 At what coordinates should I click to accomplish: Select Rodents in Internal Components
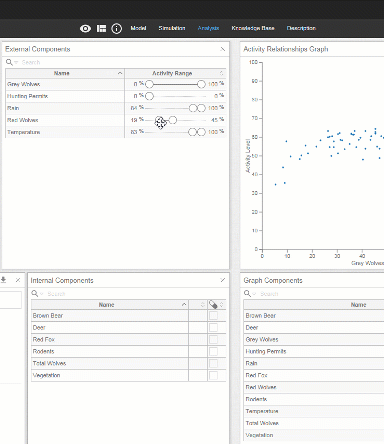point(110,352)
